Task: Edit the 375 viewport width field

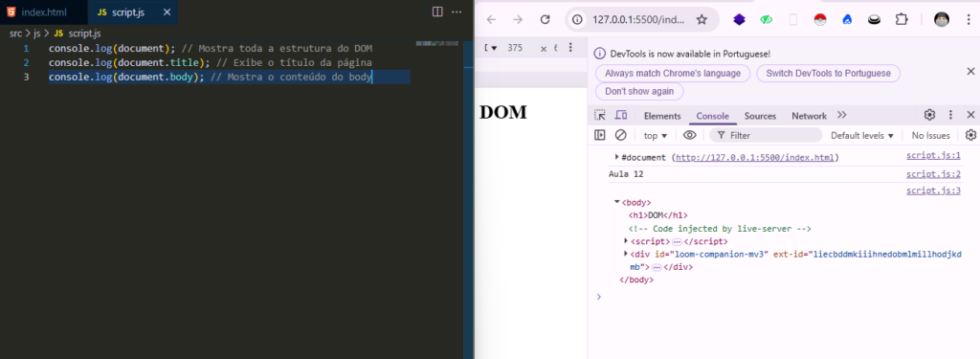Action: tap(515, 48)
